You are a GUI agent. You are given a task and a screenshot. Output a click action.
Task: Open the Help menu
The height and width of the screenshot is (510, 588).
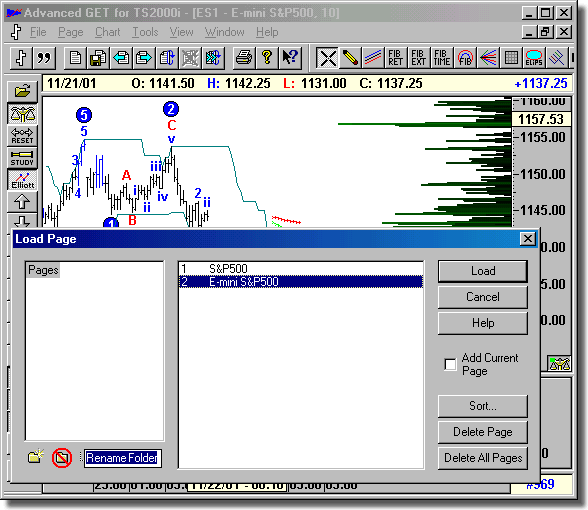267,32
